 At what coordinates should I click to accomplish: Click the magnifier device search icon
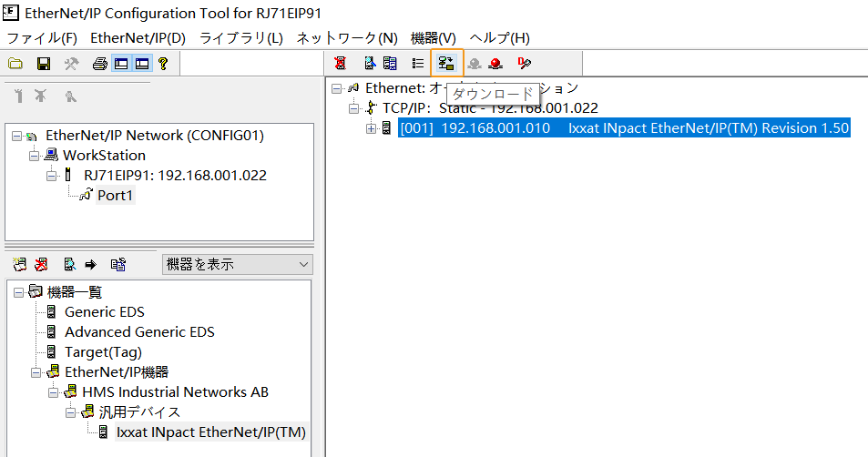pos(69,265)
